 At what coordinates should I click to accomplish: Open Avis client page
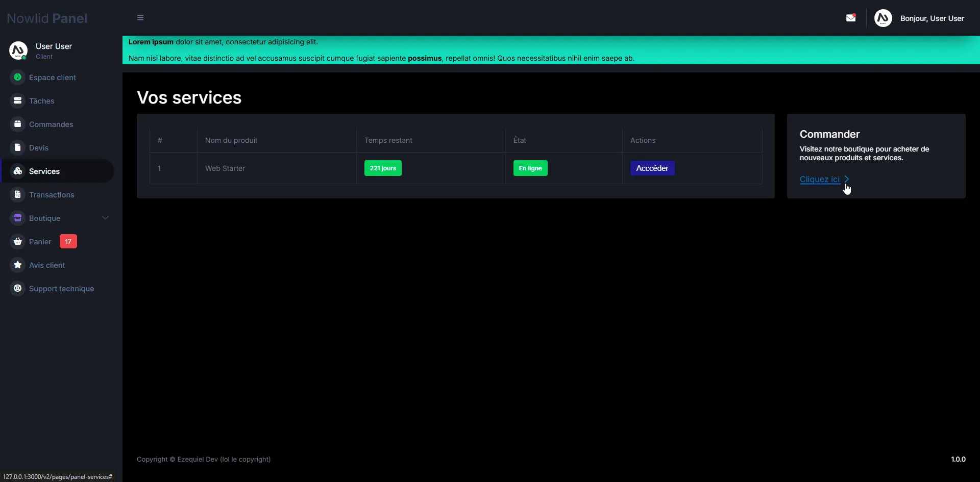click(x=47, y=265)
